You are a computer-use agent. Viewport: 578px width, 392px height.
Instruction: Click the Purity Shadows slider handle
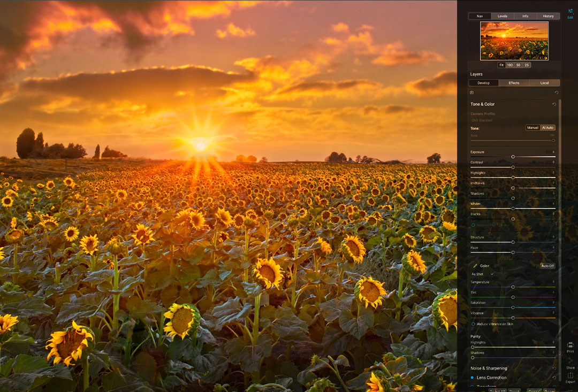[x=473, y=357]
